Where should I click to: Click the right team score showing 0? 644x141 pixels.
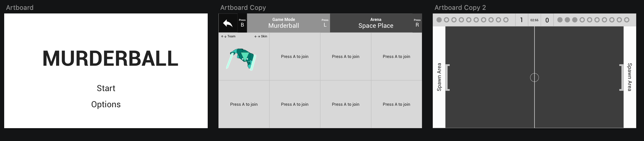pos(547,20)
